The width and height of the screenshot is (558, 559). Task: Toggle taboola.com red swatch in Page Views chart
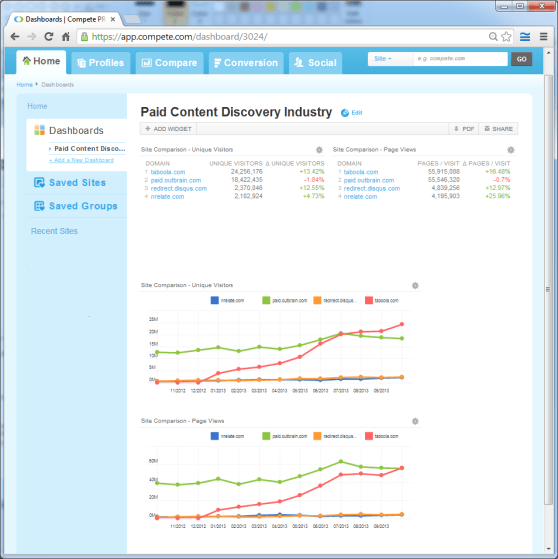[369, 436]
